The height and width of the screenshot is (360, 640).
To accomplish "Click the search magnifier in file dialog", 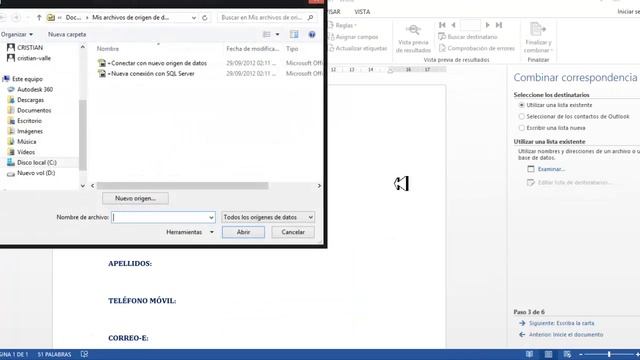I will (311, 18).
